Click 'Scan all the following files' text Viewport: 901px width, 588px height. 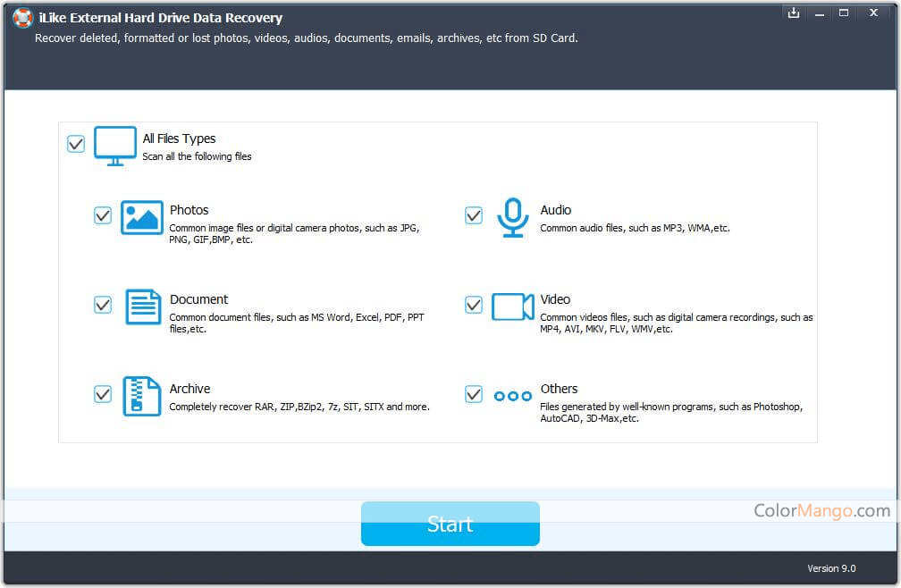point(197,156)
